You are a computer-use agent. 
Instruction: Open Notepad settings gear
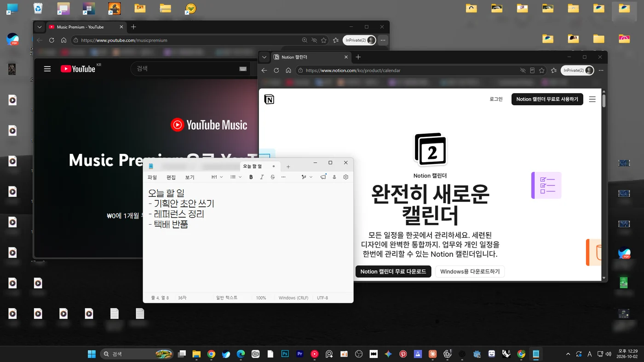coord(346,177)
